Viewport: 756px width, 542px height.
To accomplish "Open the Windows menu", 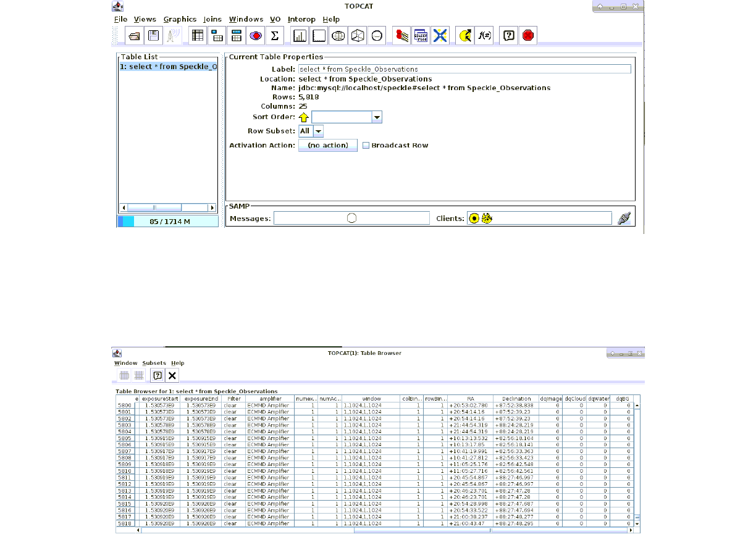I will tap(246, 19).
